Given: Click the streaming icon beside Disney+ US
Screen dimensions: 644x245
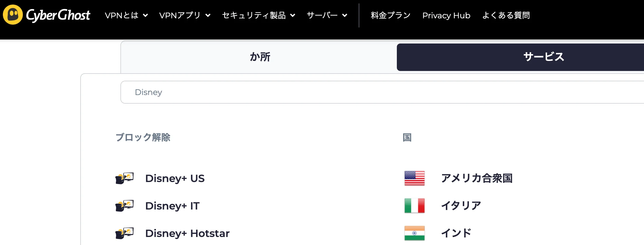Looking at the screenshot, I should (124, 178).
